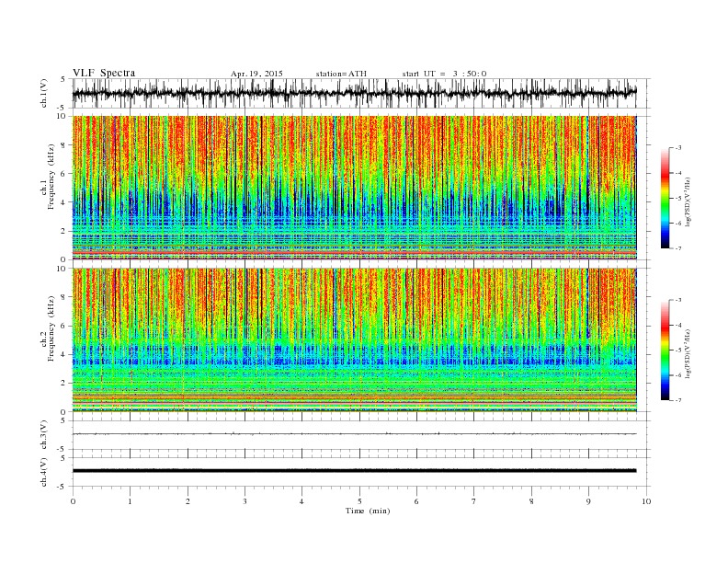Click the time axis tick label "3"
The width and height of the screenshot is (728, 563).
245,501
